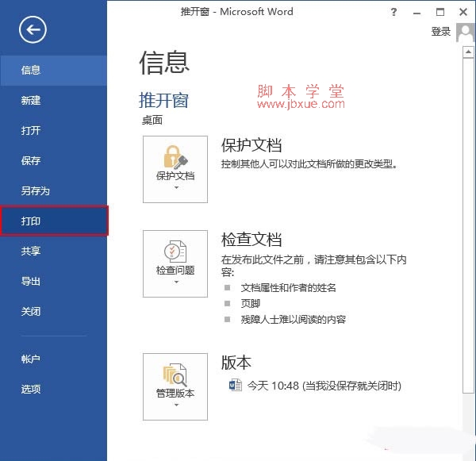Click the 版本 section heading
The width and height of the screenshot is (476, 461).
(236, 363)
